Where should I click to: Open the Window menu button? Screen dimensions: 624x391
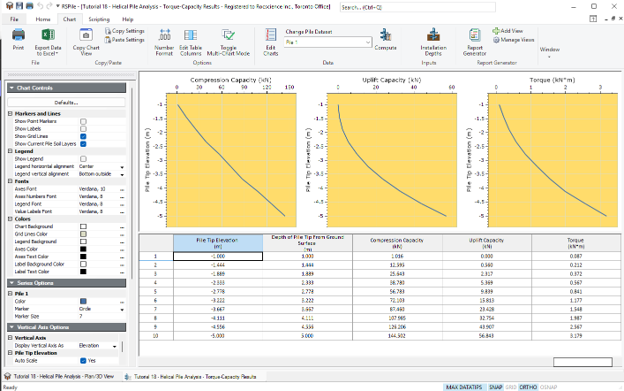point(550,52)
